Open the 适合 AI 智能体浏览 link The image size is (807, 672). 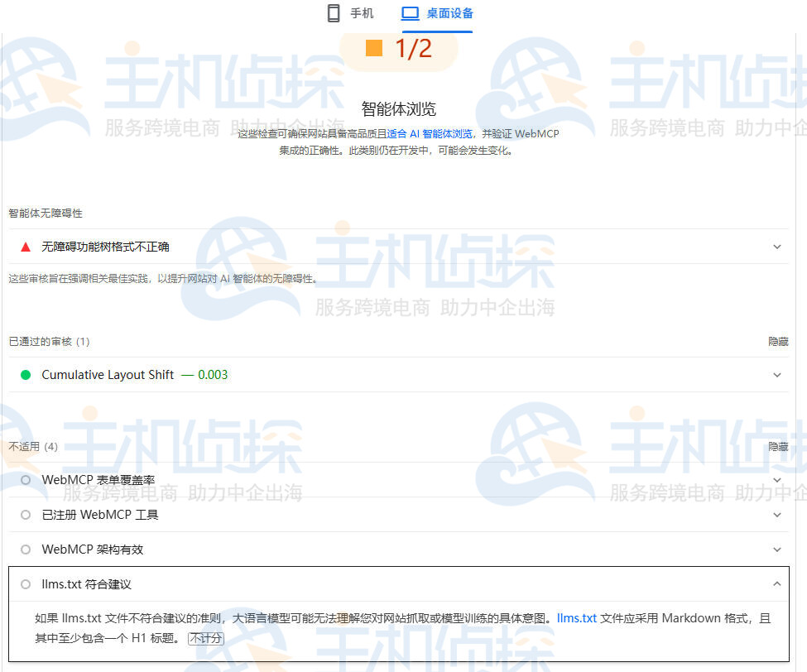click(x=430, y=134)
